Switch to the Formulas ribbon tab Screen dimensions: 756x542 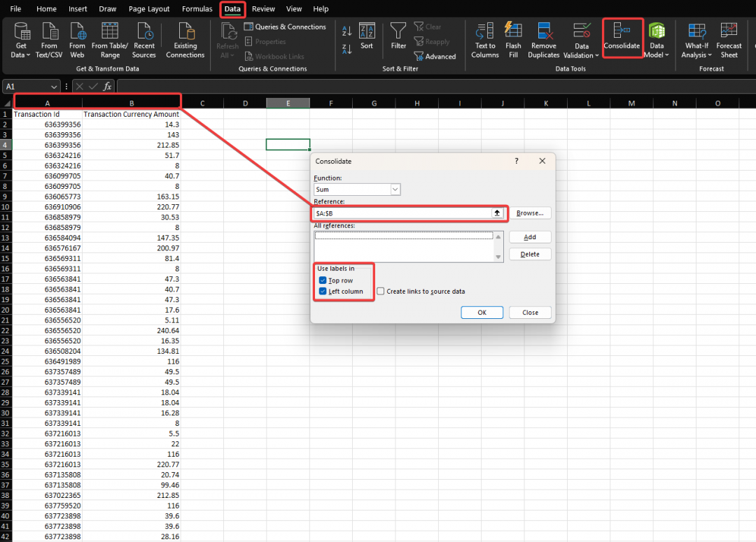[197, 8]
